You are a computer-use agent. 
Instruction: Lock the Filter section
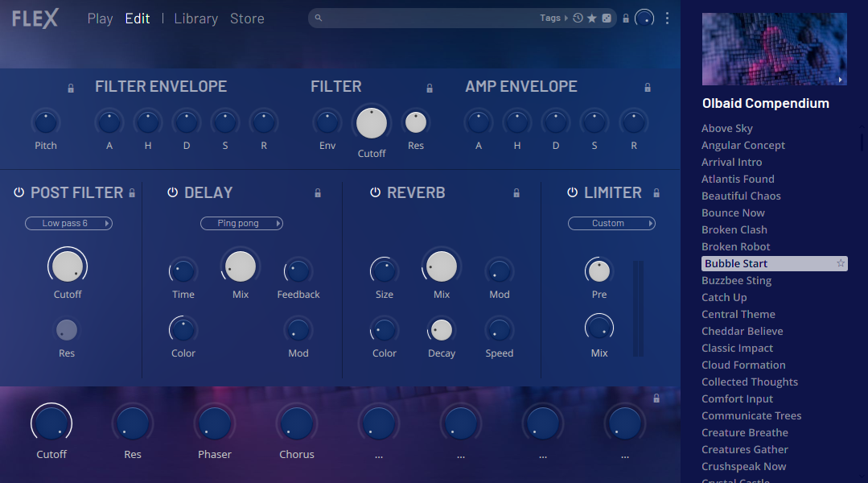(430, 88)
